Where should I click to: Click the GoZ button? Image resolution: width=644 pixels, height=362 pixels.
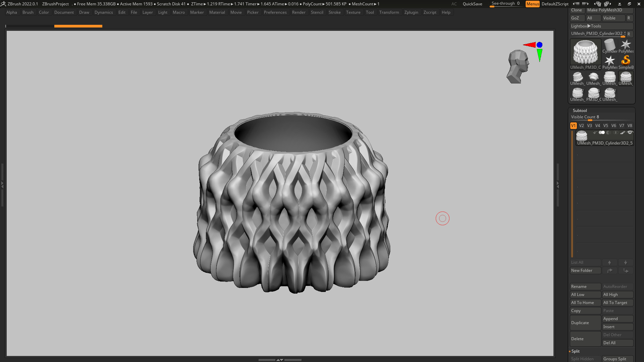[577, 18]
